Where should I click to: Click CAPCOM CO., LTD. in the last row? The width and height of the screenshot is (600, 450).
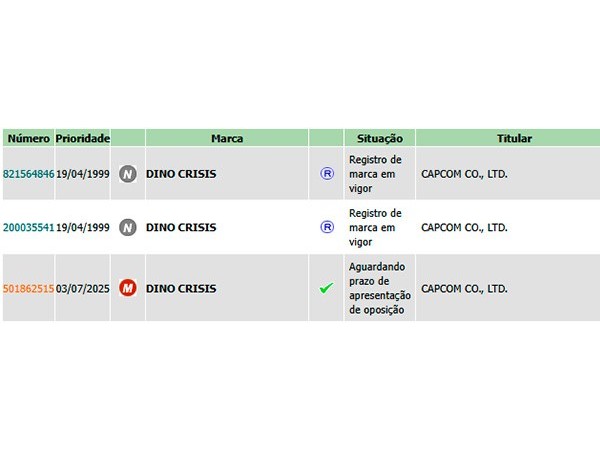(464, 289)
